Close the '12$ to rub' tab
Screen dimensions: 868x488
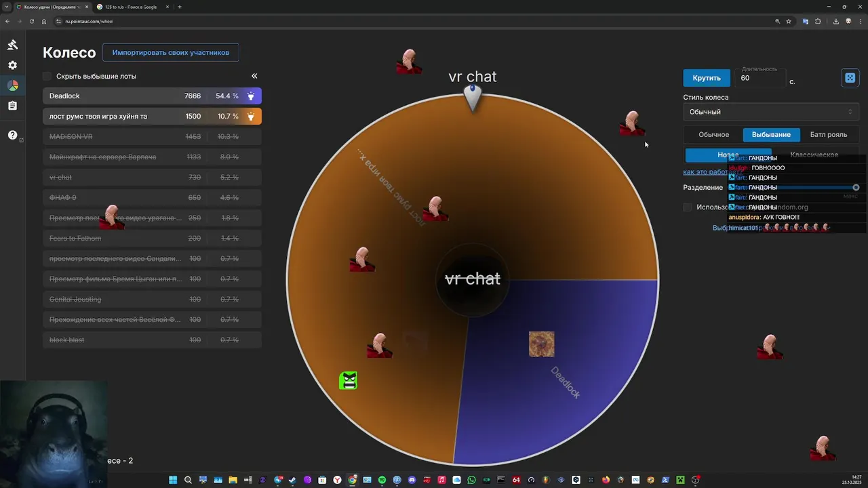point(167,7)
